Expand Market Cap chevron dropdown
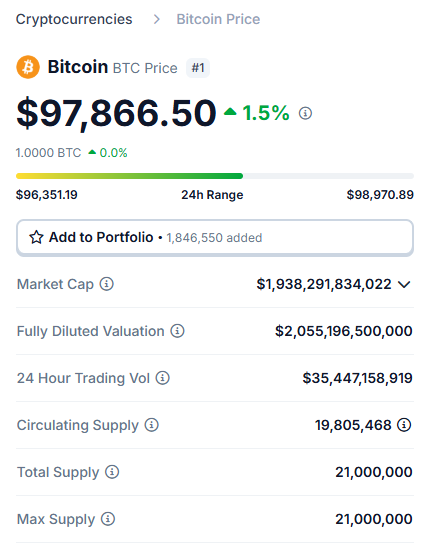426x549 pixels. pyautogui.click(x=404, y=285)
